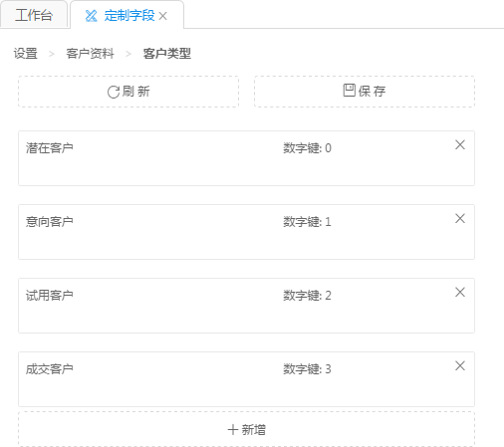Click the 保存 button
This screenshot has height=447, width=504.
365,92
